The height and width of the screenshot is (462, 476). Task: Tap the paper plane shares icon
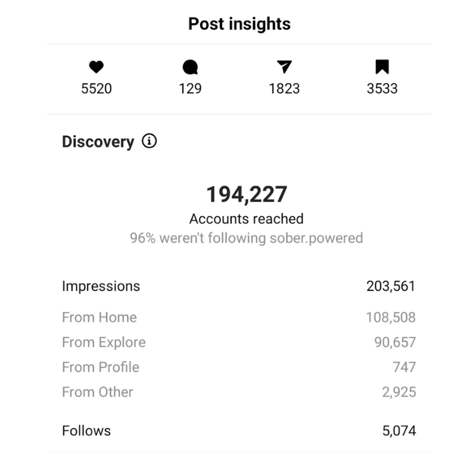[x=284, y=67]
